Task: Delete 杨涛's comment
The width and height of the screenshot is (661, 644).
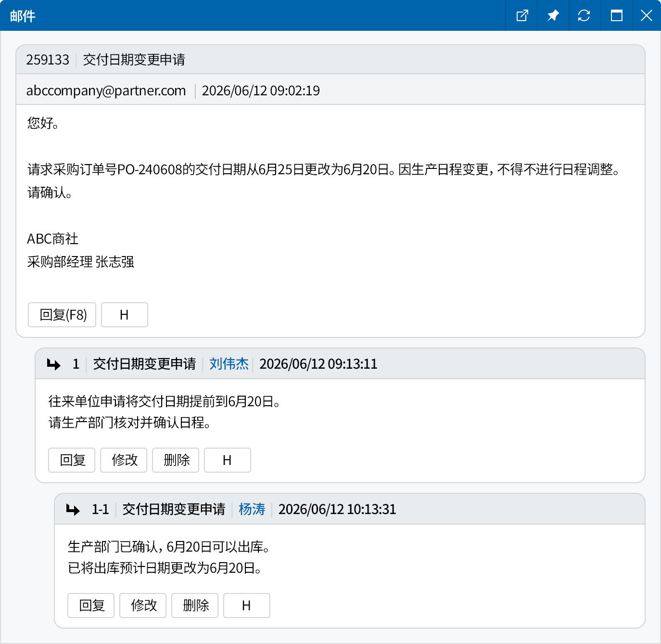Action: [x=195, y=605]
